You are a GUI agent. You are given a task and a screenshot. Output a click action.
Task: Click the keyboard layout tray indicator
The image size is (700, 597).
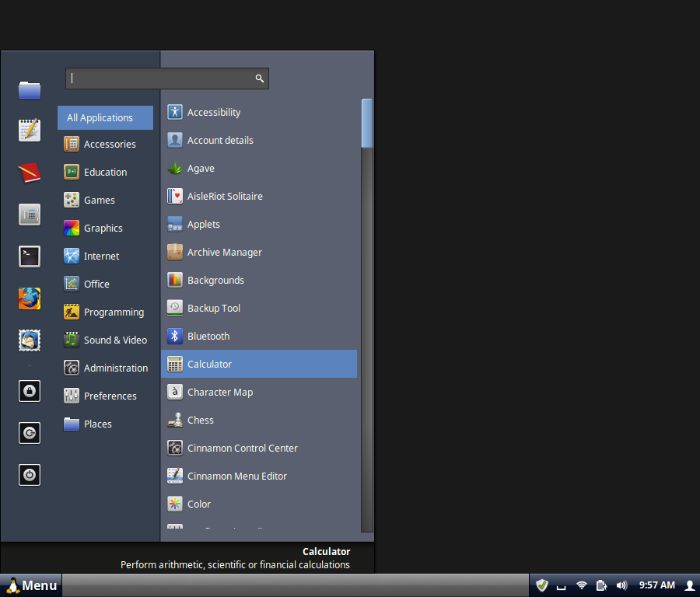tap(561, 586)
